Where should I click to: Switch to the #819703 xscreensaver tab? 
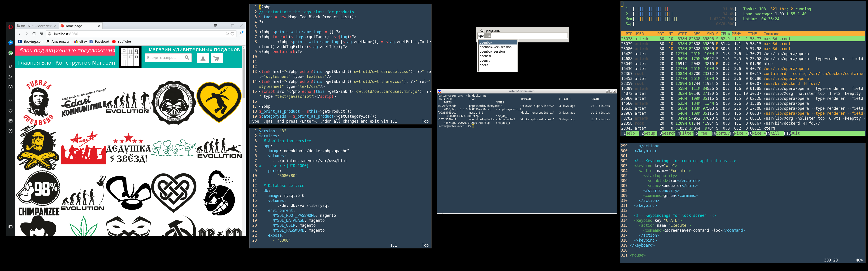[36, 26]
